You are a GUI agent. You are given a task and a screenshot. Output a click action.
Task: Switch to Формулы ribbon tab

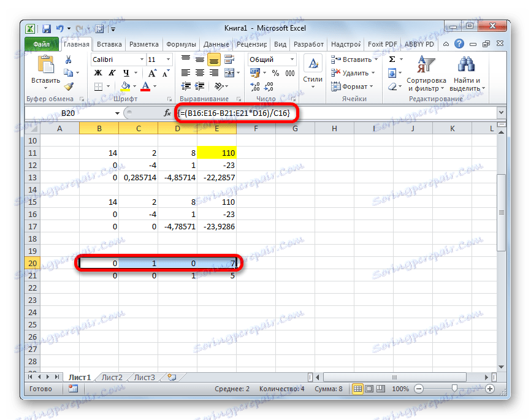coord(181,44)
